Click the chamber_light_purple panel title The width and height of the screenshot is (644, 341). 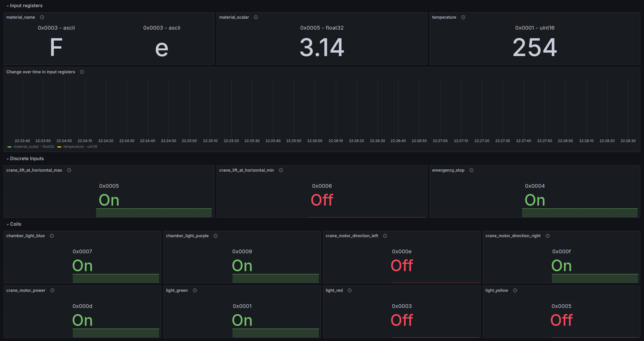(187, 236)
